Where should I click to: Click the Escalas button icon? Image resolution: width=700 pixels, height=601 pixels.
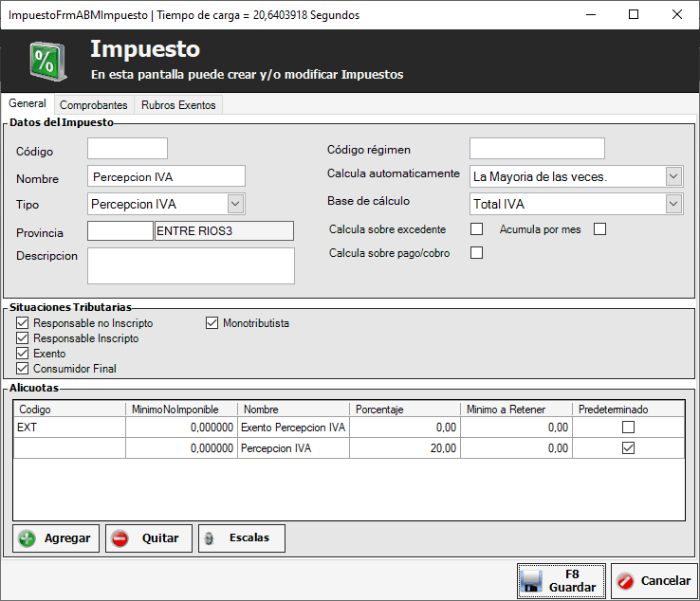coord(211,538)
